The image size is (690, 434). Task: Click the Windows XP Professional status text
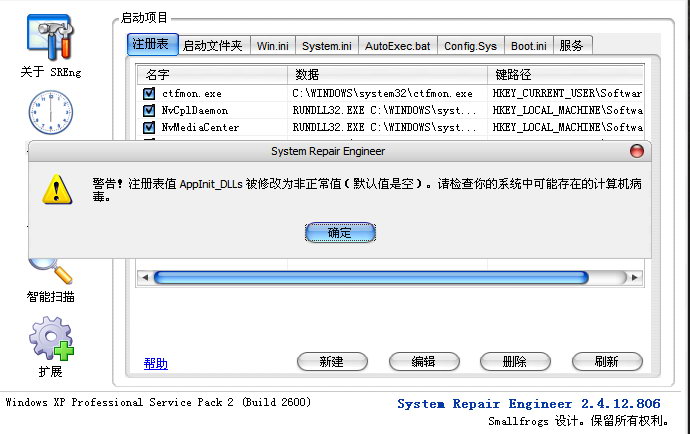(x=158, y=402)
